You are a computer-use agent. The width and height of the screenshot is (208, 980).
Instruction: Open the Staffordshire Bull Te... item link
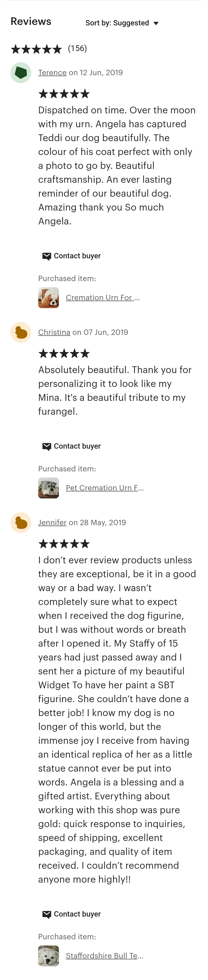[104, 956]
